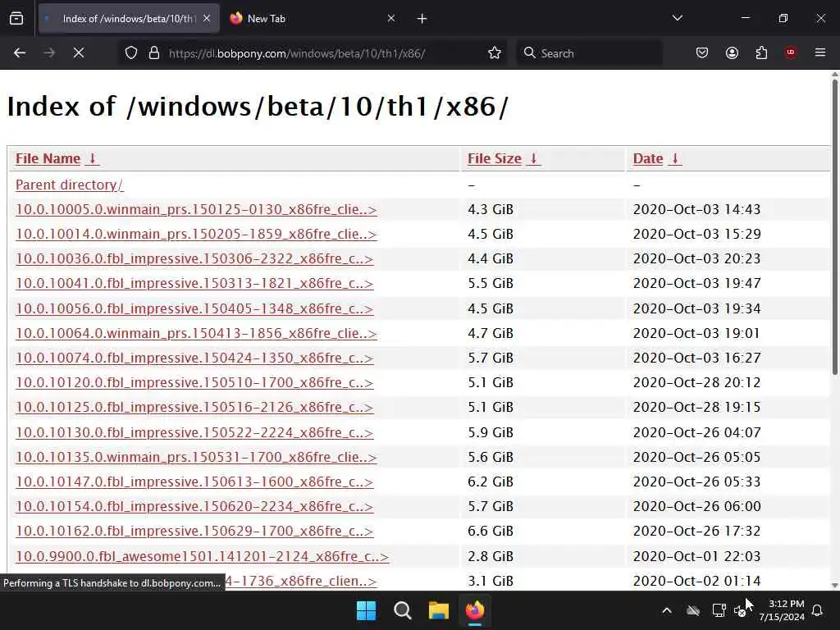Show hidden system tray icons chevron

(x=666, y=610)
